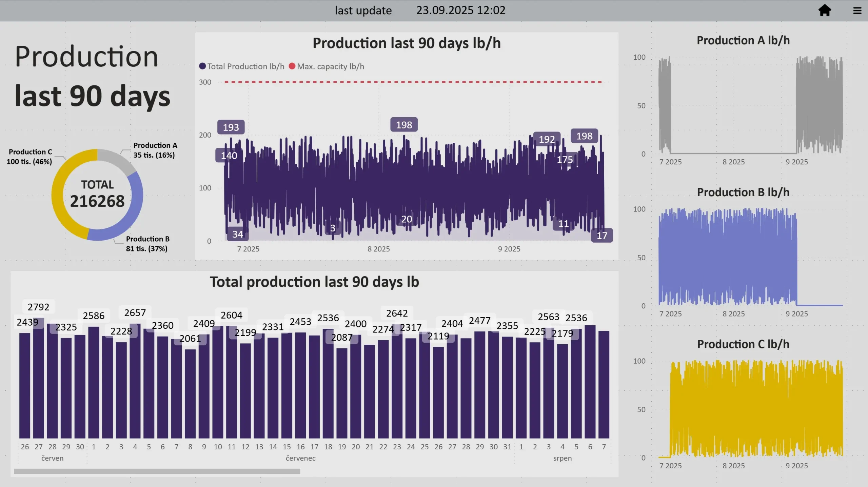Select the Production C lb/h chart title
This screenshot has height=487, width=868.
743,344
